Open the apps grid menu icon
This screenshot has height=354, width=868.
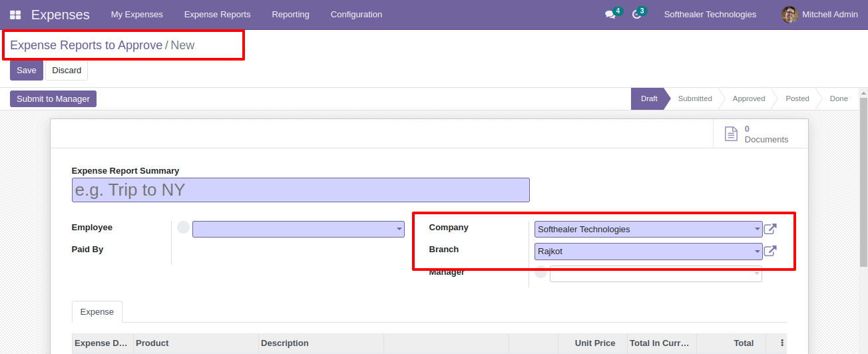click(x=15, y=15)
